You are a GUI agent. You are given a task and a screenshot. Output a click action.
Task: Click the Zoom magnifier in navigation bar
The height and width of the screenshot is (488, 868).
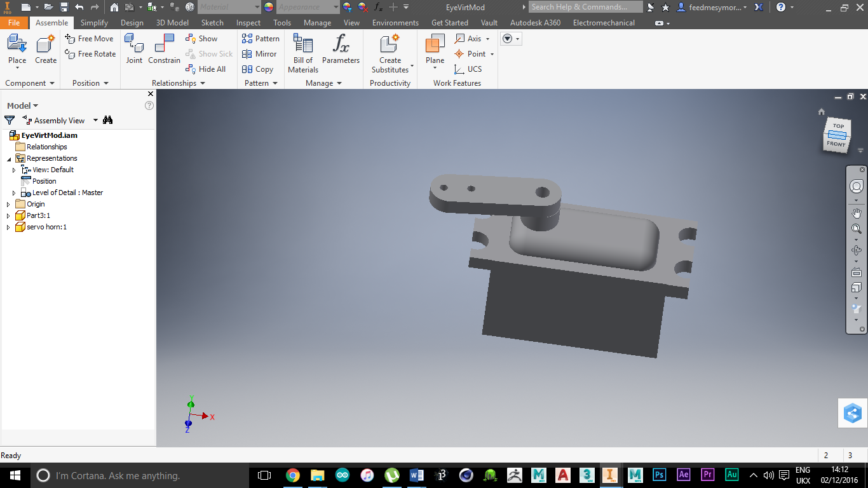(857, 229)
